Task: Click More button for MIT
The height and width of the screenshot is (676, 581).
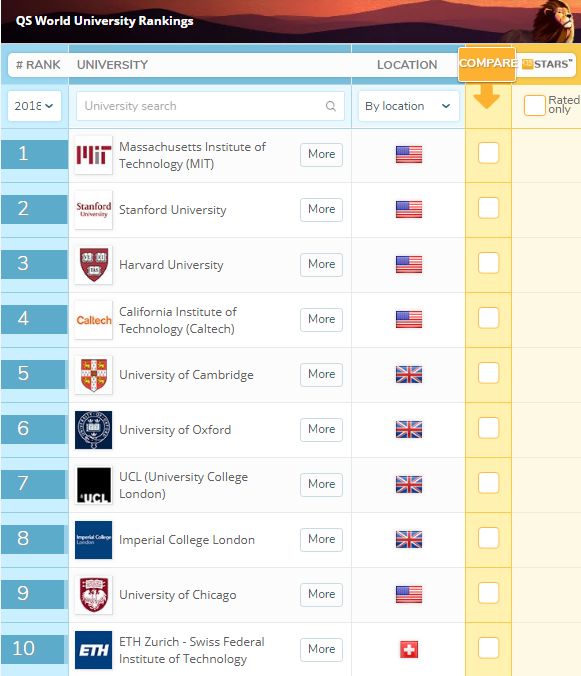Action: tap(322, 154)
